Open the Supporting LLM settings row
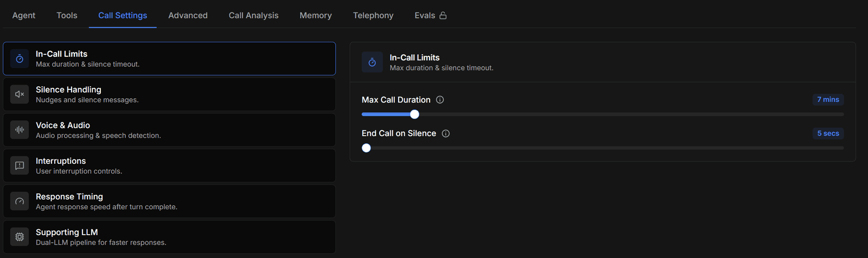Screen dimensions: 868x258 pos(169,237)
